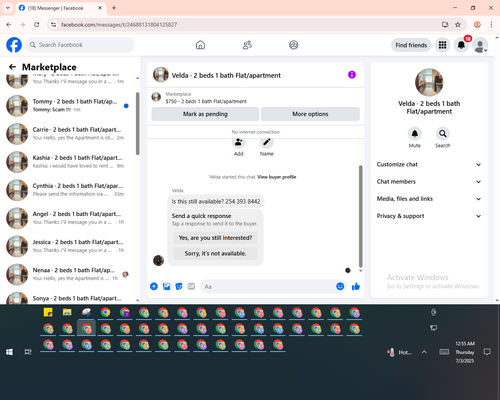Screen dimensions: 500x400
Task: Send 'Sorry, it's not available.' quick response
Action: pos(215,254)
